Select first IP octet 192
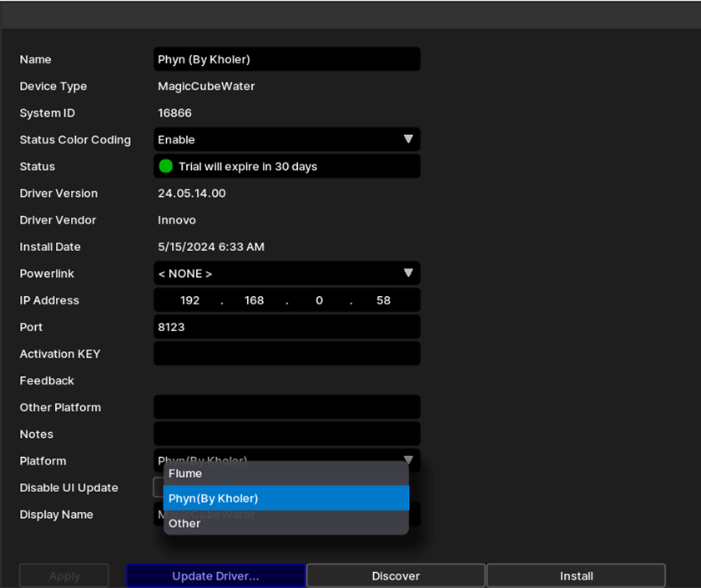701x588 pixels. 189,300
